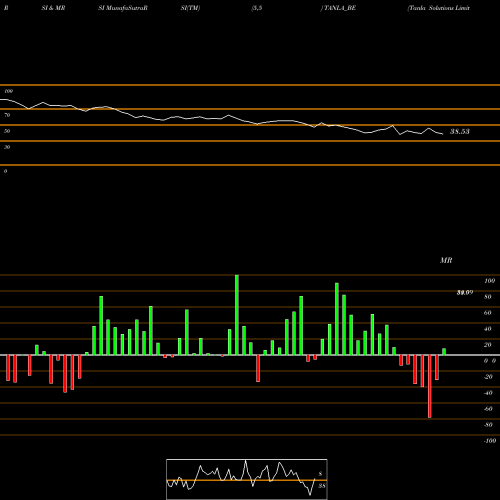Click the SI MunafaSutraR header text

point(123,8)
